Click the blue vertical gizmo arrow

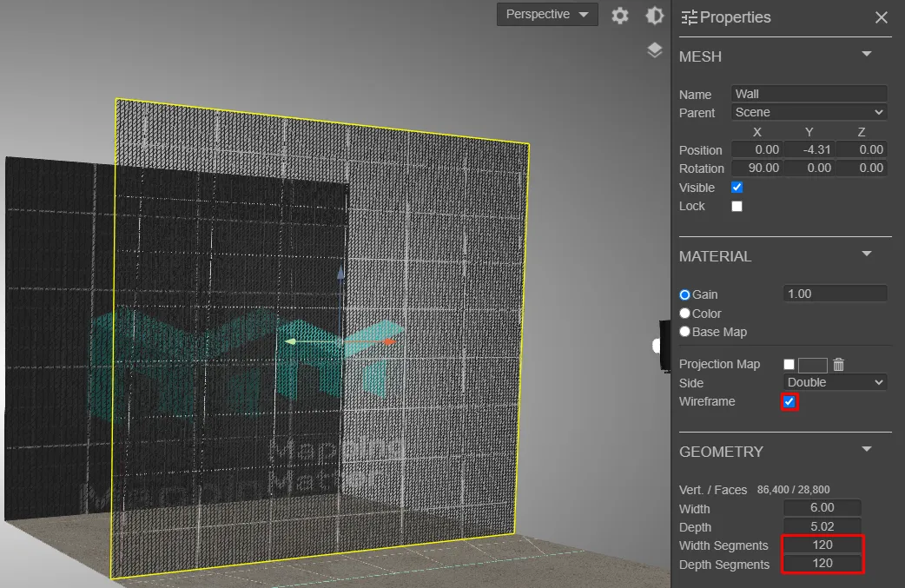[x=340, y=273]
